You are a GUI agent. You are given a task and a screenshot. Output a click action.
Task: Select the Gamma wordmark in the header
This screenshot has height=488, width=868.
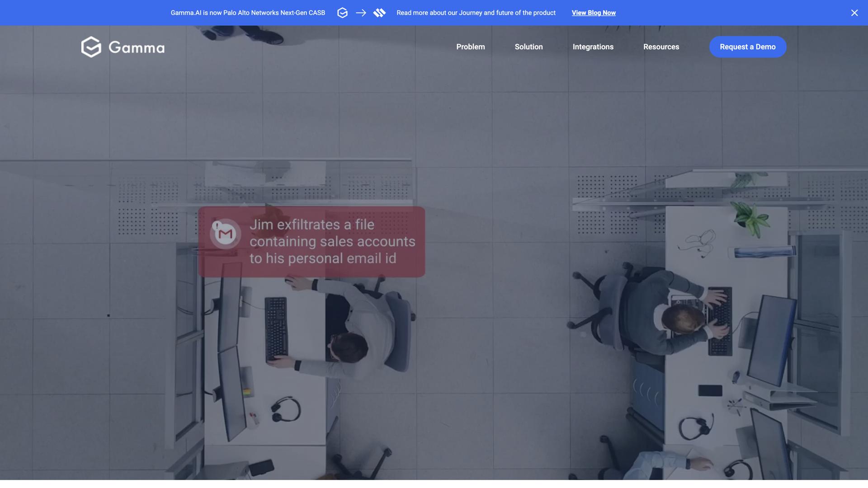[x=137, y=47]
